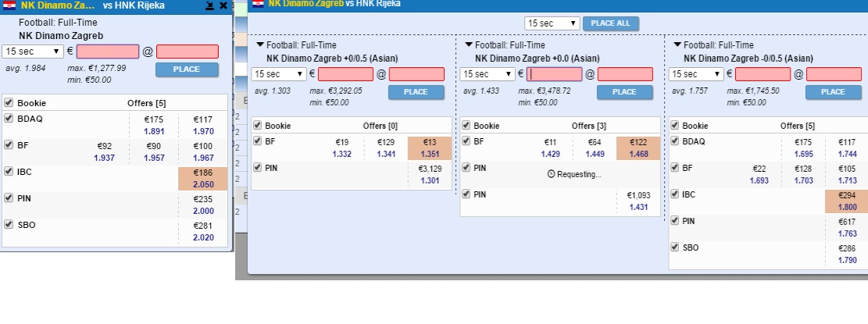Click the pin/dock icon in left bet panel header

(x=211, y=5)
